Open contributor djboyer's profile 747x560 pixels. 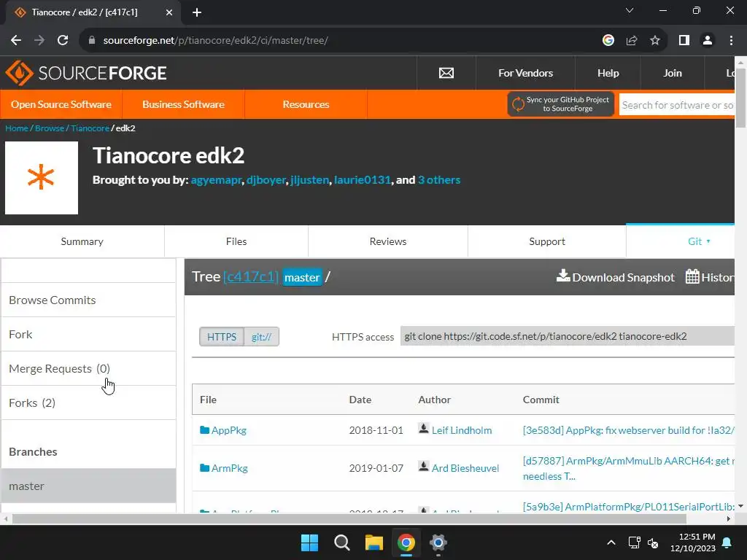pyautogui.click(x=266, y=180)
